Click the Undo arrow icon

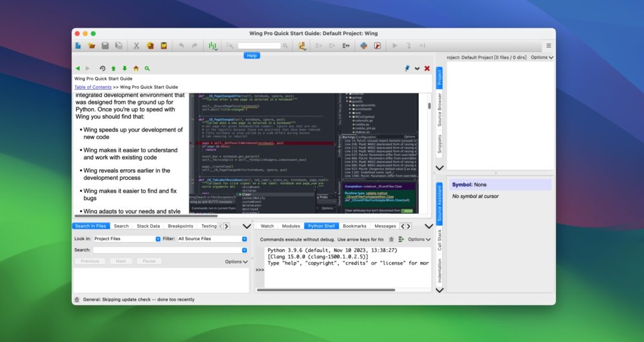181,45
